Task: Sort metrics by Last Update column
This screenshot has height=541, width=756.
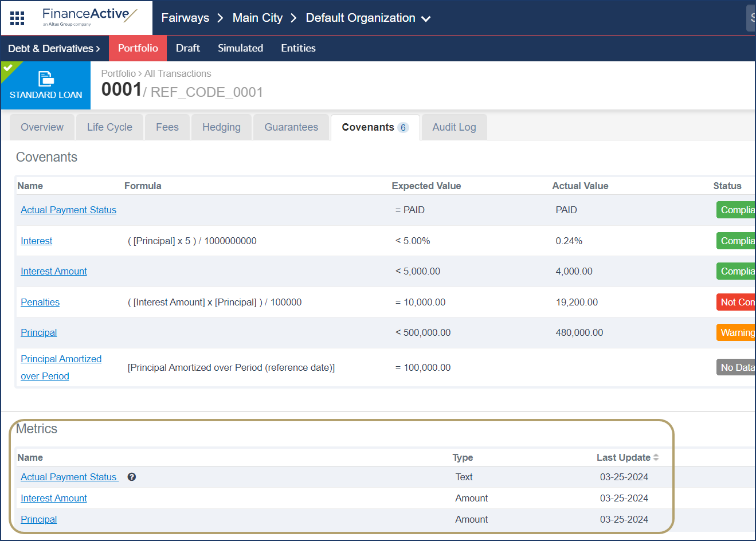Action: (656, 457)
